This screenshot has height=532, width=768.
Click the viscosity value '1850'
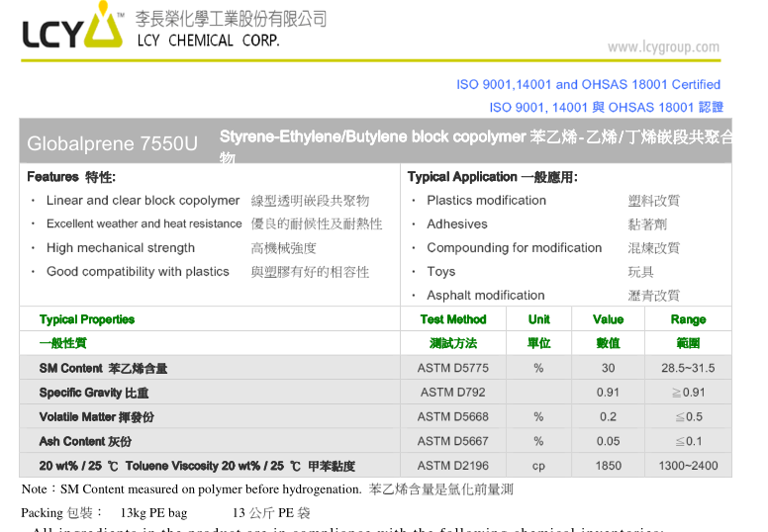pyautogui.click(x=608, y=466)
